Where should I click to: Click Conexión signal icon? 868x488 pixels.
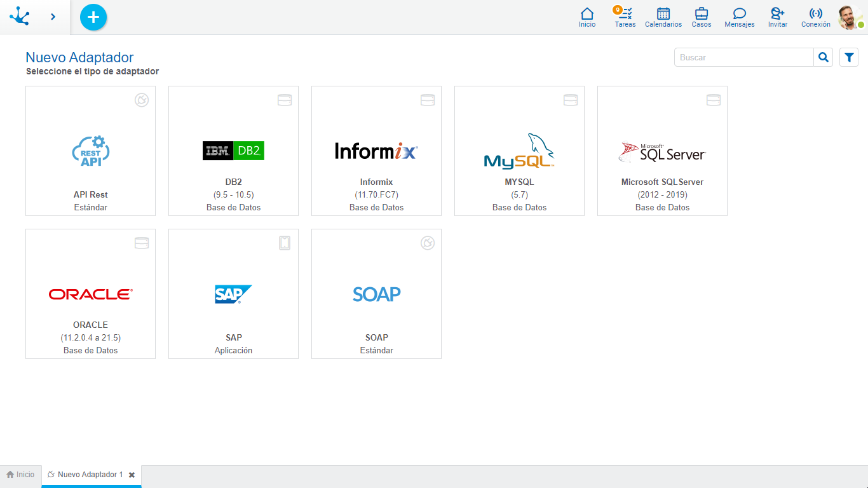click(x=816, y=13)
